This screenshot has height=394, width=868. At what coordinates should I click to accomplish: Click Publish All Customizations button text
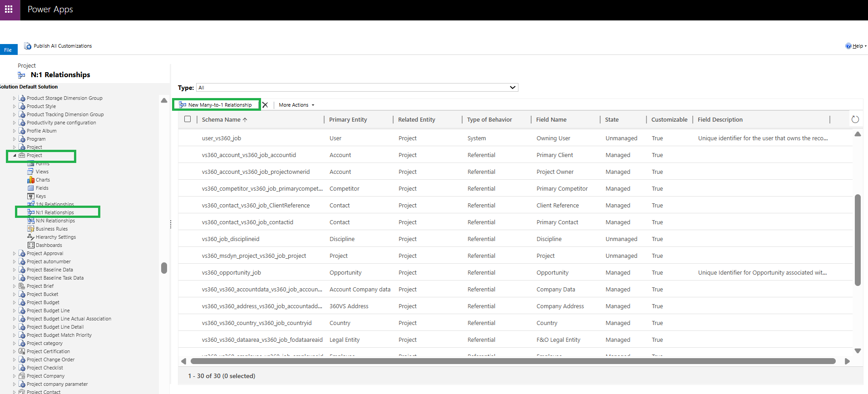click(x=63, y=46)
